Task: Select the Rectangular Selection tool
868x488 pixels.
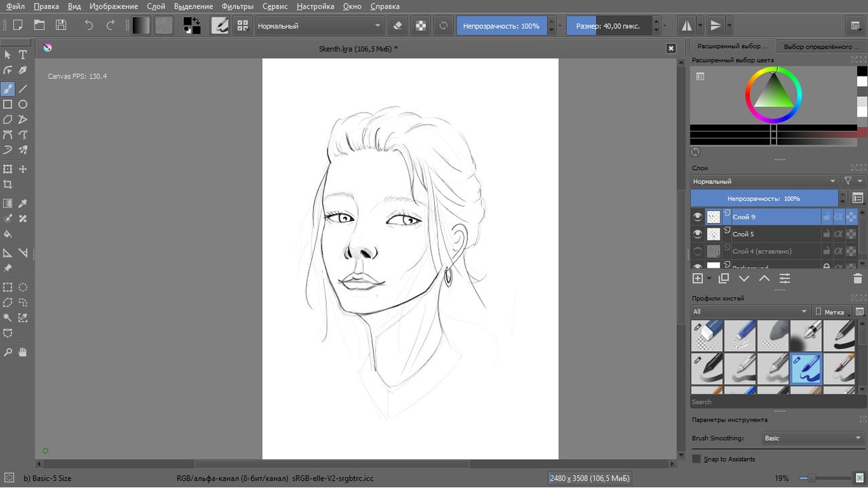Action: click(x=7, y=287)
